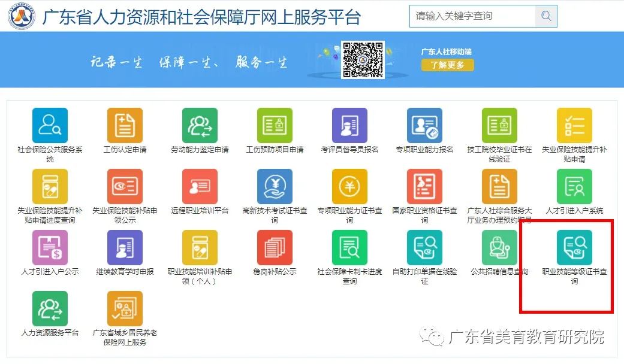Select the 工伤预防项目申请 icon
The width and height of the screenshot is (624, 364).
[275, 126]
